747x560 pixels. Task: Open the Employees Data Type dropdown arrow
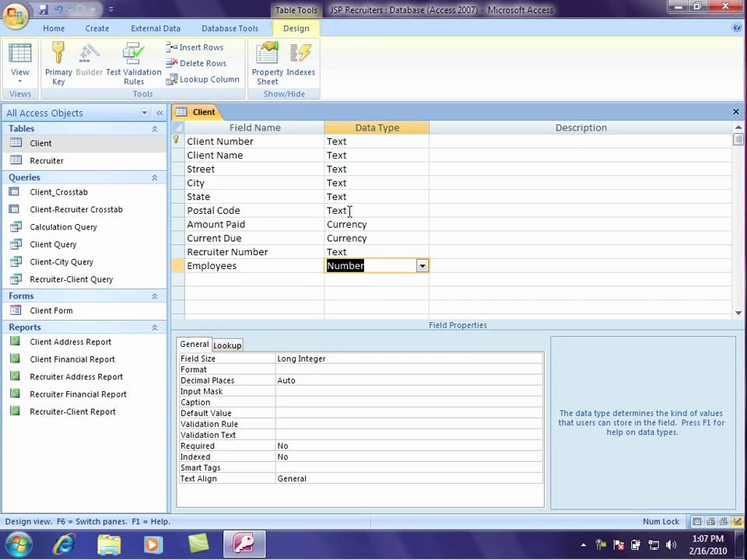[422, 266]
